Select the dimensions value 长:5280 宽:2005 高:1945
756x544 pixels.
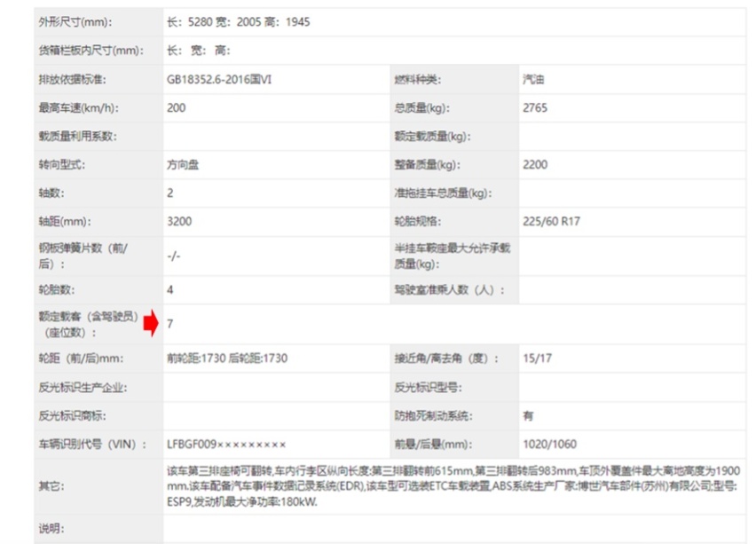(238, 22)
